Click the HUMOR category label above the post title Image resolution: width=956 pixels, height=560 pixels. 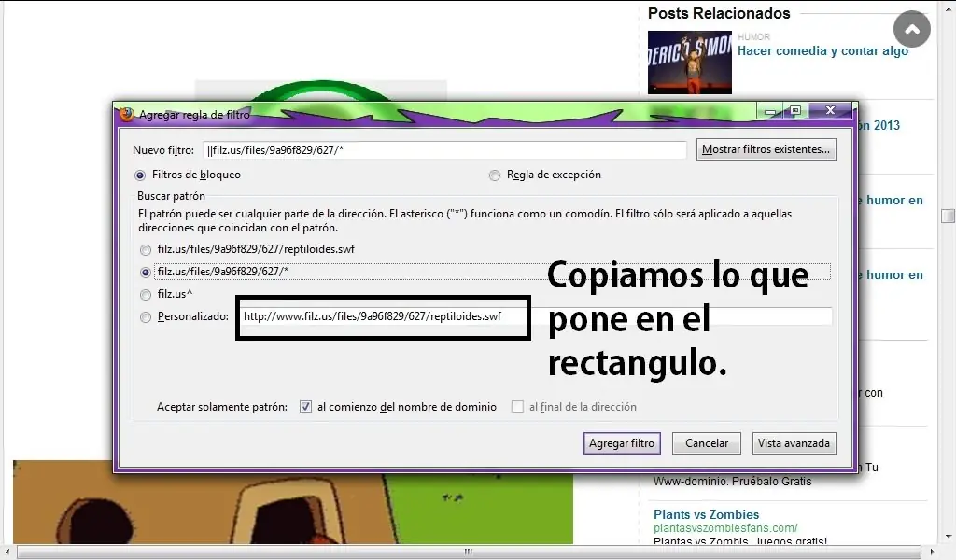[x=753, y=36]
